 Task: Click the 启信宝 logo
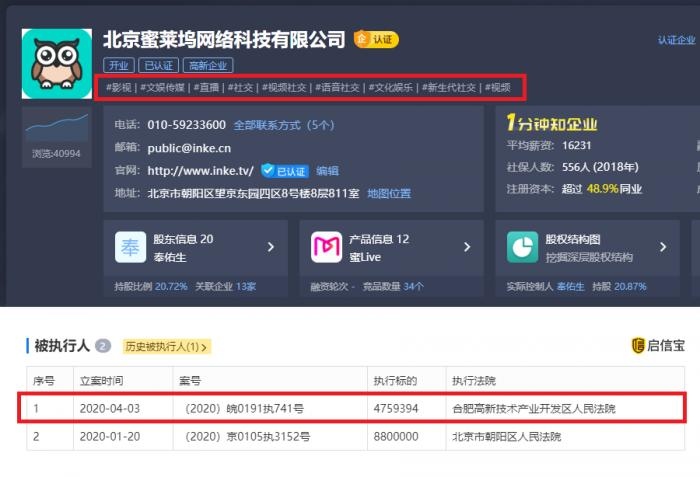pos(658,346)
